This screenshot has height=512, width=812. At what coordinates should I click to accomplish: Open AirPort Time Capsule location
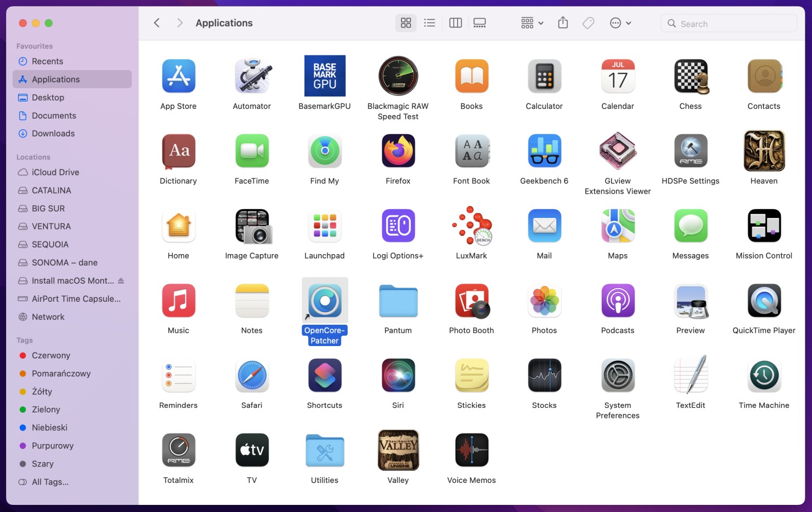pos(72,299)
